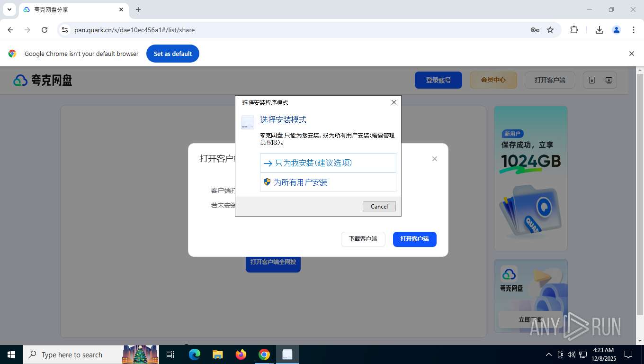This screenshot has width=644, height=364.
Task: Dismiss the default browser infobar
Action: point(631,54)
